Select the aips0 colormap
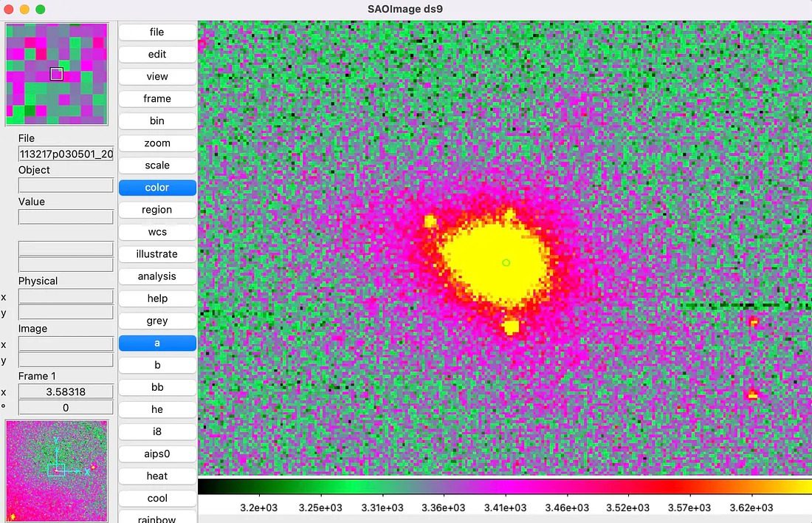The height and width of the screenshot is (523, 812). [157, 453]
